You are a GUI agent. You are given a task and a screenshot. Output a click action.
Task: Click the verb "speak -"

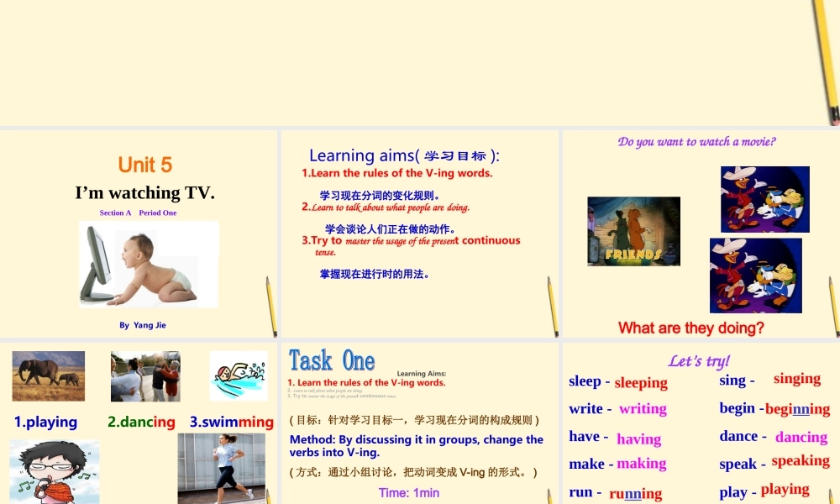tap(743, 464)
